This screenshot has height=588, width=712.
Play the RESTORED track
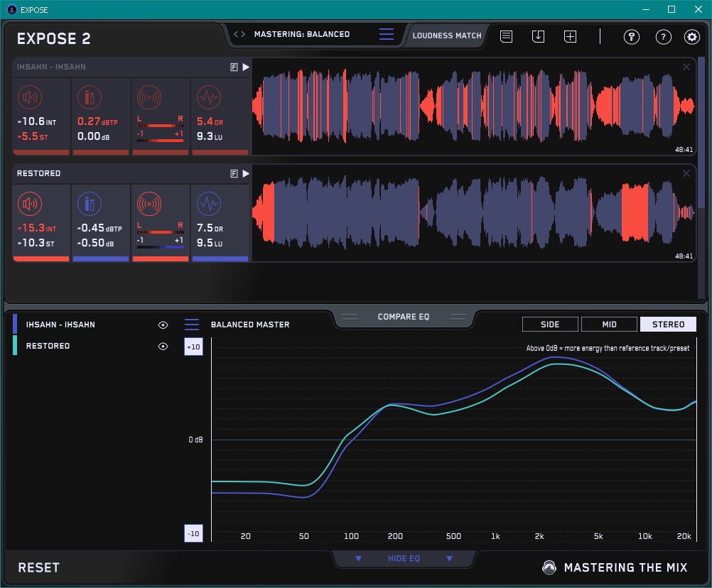pos(246,173)
